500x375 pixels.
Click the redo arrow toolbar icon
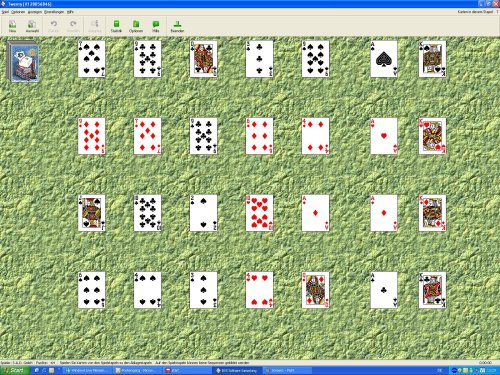point(73,26)
